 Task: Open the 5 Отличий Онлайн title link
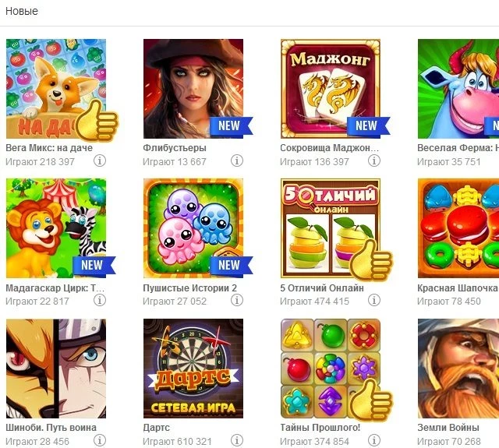coord(322,288)
